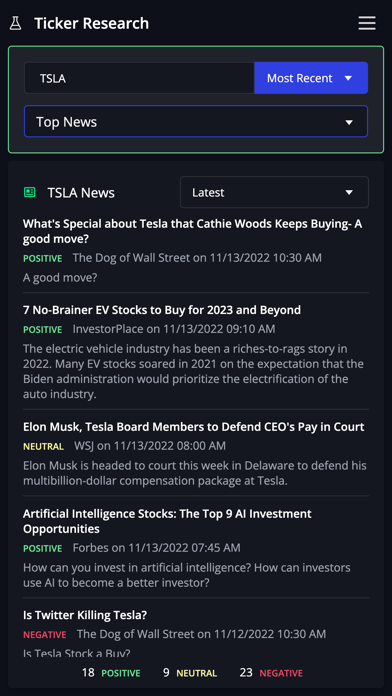Open Is Twitter Killing Tesla article
Viewport: 392px width, 696px height.
coord(85,615)
